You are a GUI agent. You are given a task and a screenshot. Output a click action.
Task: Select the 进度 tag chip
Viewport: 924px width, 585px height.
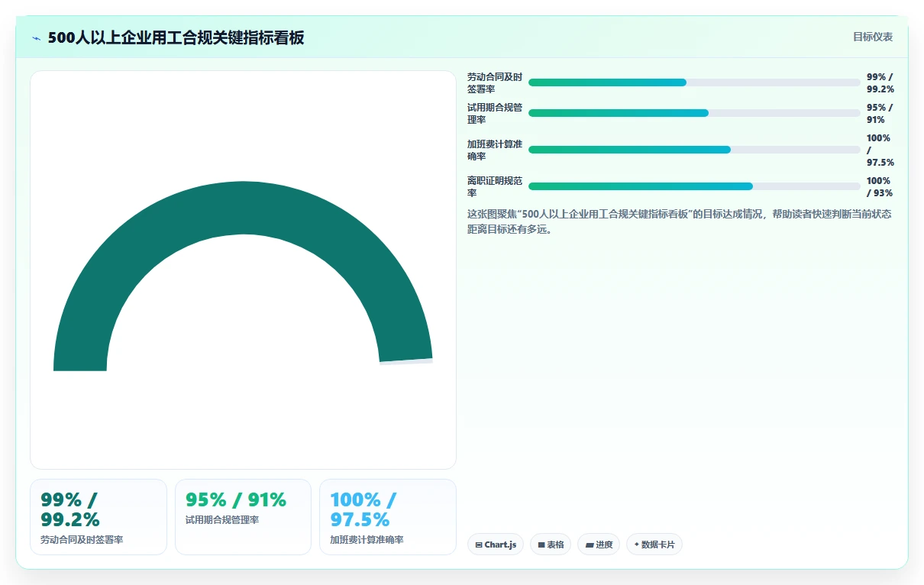pyautogui.click(x=599, y=545)
